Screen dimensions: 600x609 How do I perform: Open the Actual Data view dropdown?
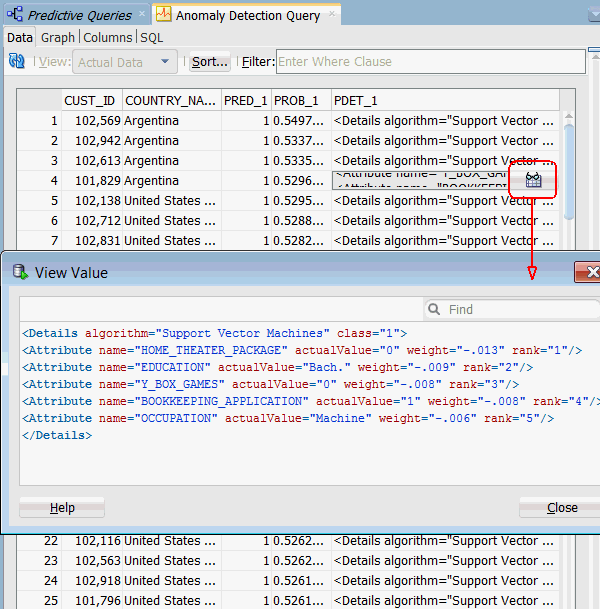pyautogui.click(x=125, y=62)
